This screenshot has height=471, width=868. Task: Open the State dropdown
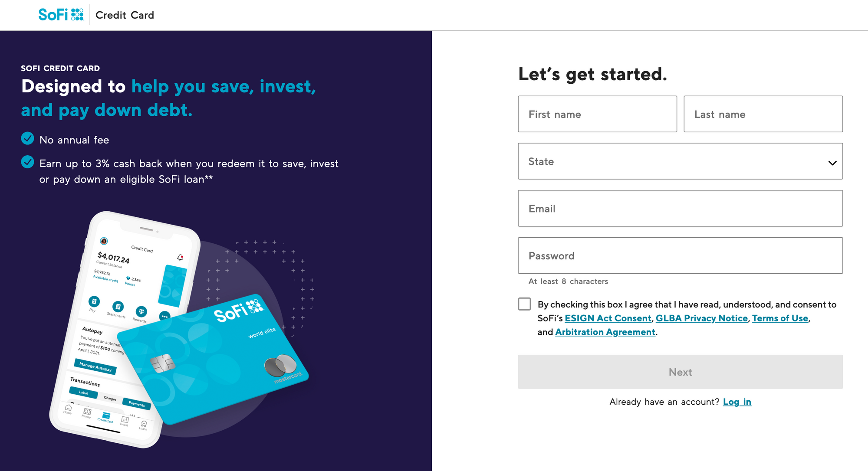[680, 161]
